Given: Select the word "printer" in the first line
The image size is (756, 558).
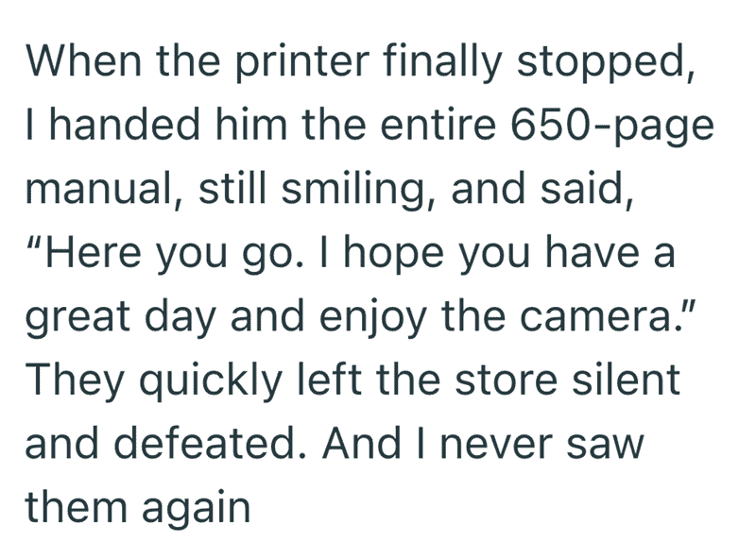Looking at the screenshot, I should pos(301,63).
